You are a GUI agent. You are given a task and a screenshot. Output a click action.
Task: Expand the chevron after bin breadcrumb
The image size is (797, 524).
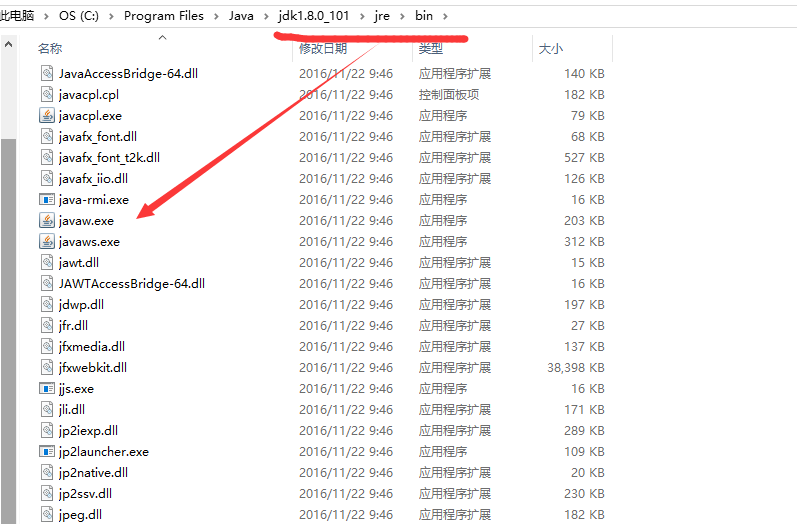[x=445, y=16]
